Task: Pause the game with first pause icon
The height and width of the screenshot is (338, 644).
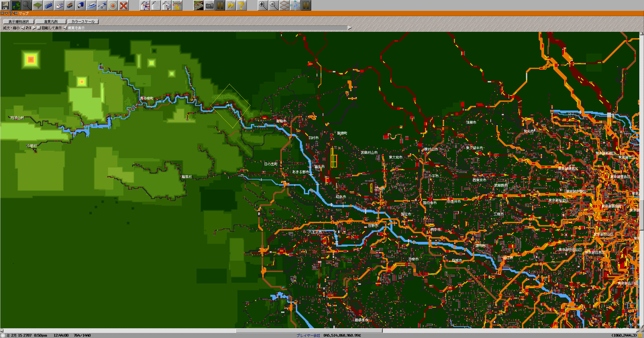Action: pos(220,5)
